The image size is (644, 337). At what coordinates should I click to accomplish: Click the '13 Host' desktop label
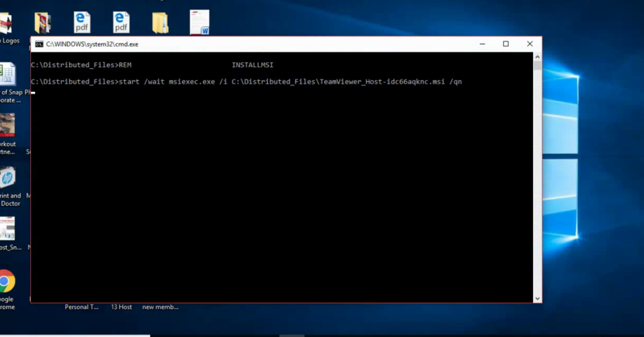pos(121,307)
